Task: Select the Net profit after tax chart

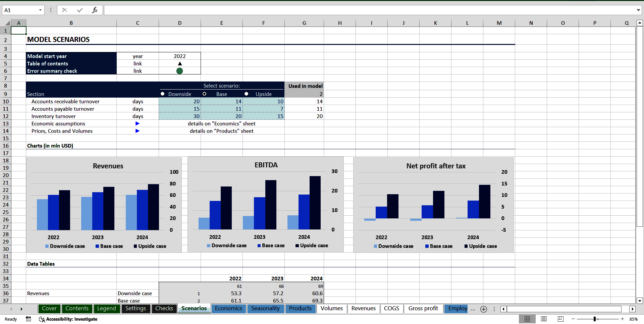Action: [433, 205]
